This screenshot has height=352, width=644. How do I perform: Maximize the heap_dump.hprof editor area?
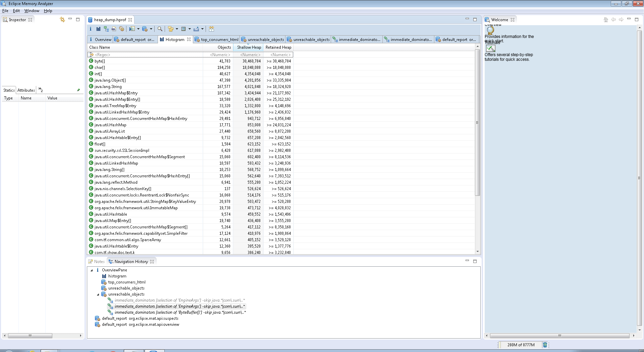pyautogui.click(x=475, y=19)
